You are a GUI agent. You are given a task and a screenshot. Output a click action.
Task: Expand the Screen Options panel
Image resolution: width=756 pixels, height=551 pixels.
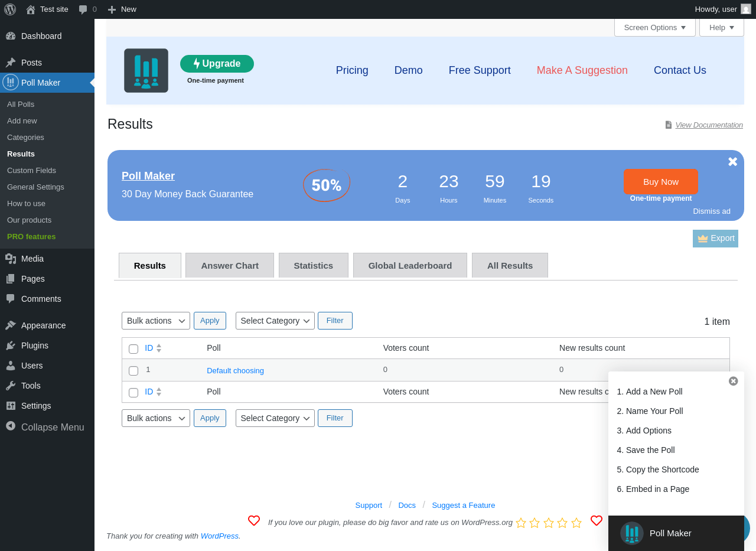click(655, 28)
